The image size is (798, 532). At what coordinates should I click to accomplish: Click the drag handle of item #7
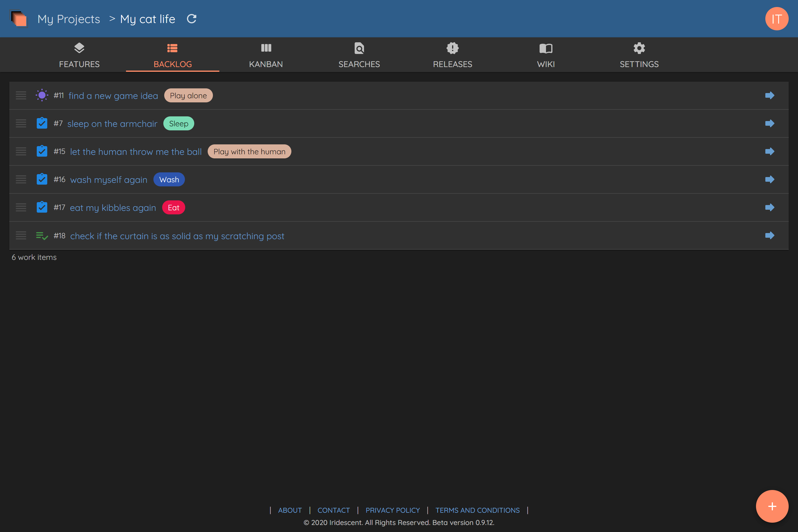click(21, 123)
